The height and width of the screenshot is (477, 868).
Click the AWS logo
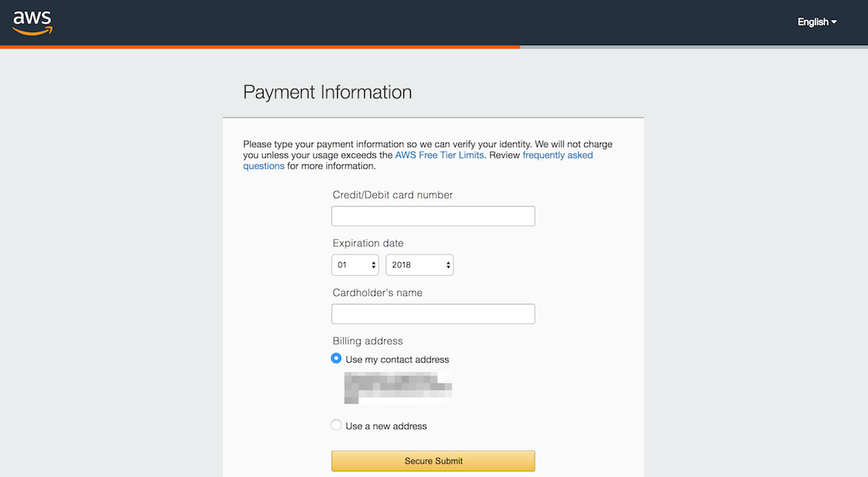coord(32,23)
